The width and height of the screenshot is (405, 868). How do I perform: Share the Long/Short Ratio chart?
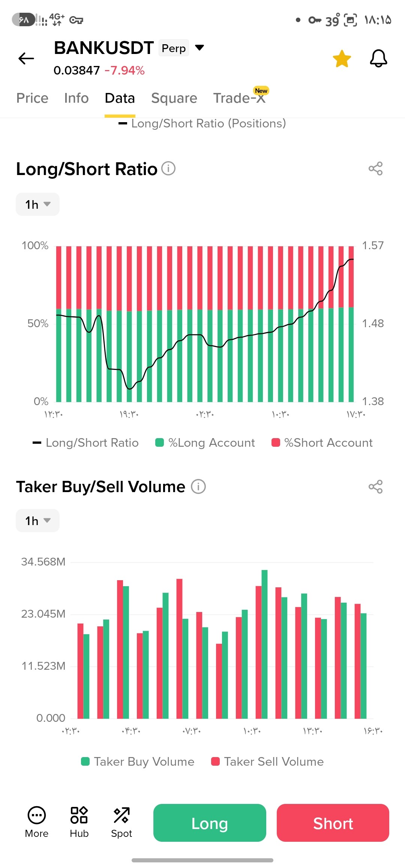pos(375,169)
